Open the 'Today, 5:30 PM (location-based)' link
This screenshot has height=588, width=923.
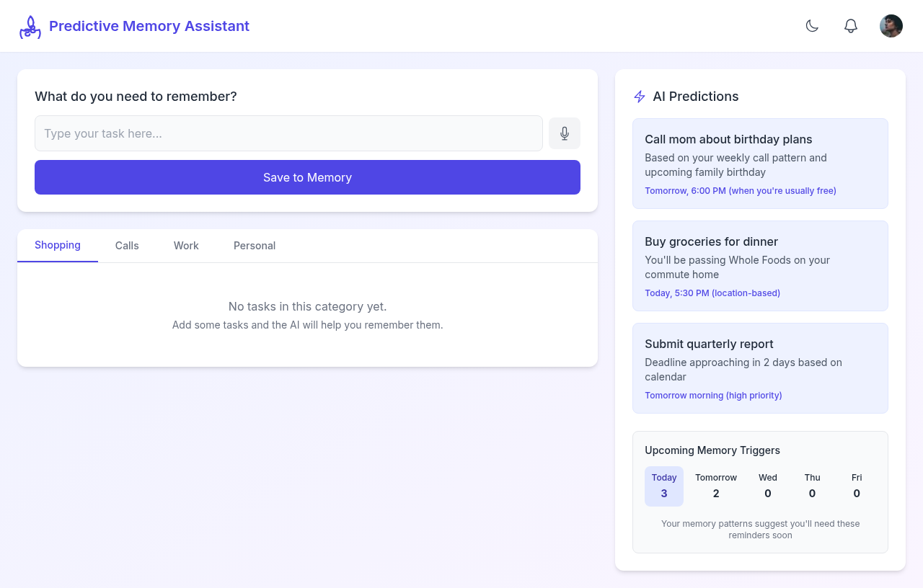pos(712,293)
